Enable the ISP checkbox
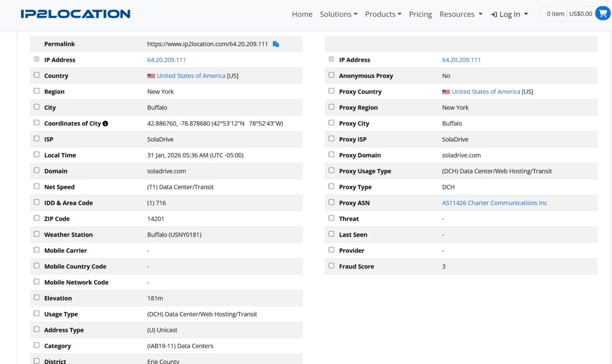 click(36, 139)
